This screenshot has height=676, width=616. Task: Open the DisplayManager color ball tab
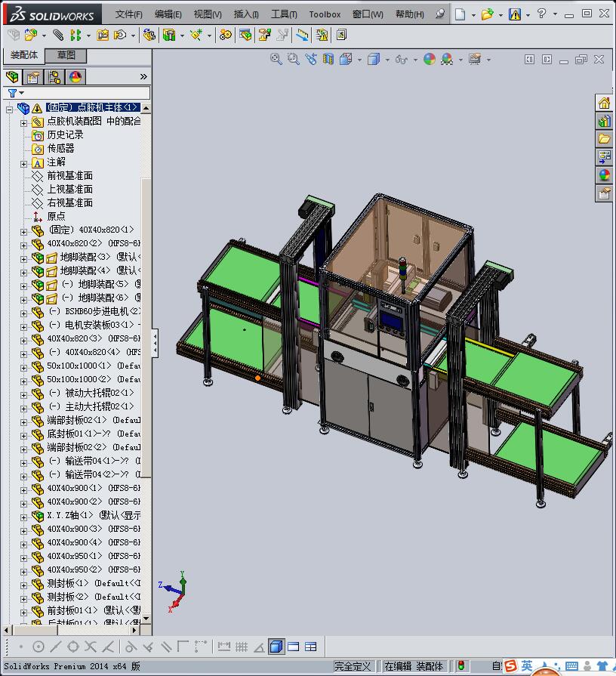pos(75,77)
